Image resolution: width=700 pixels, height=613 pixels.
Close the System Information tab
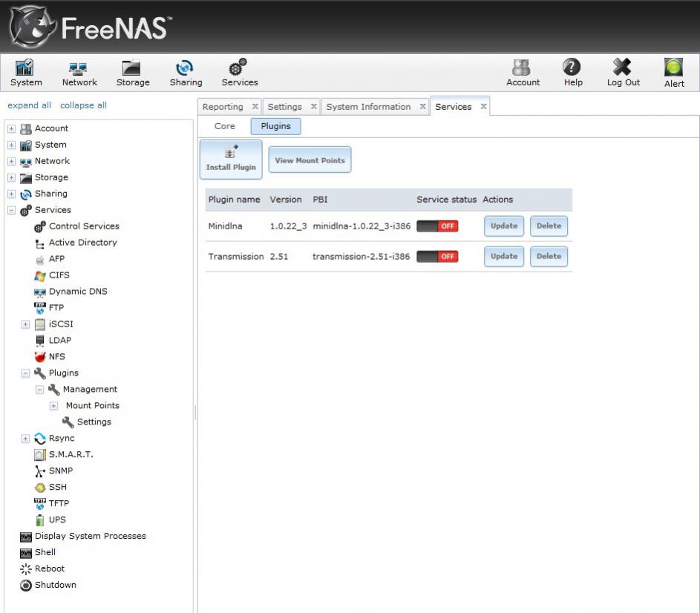(x=422, y=106)
